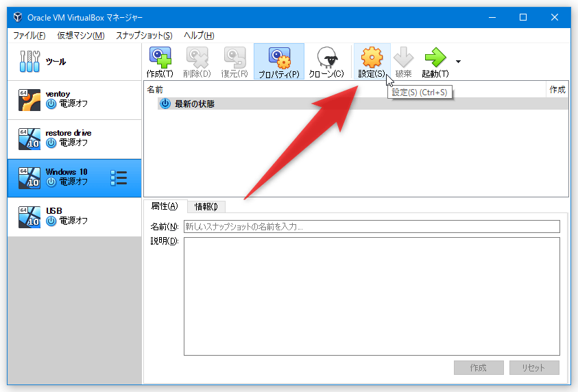This screenshot has height=392, width=578.
Task: Open the スナップショット(S) menu
Action: tap(144, 36)
